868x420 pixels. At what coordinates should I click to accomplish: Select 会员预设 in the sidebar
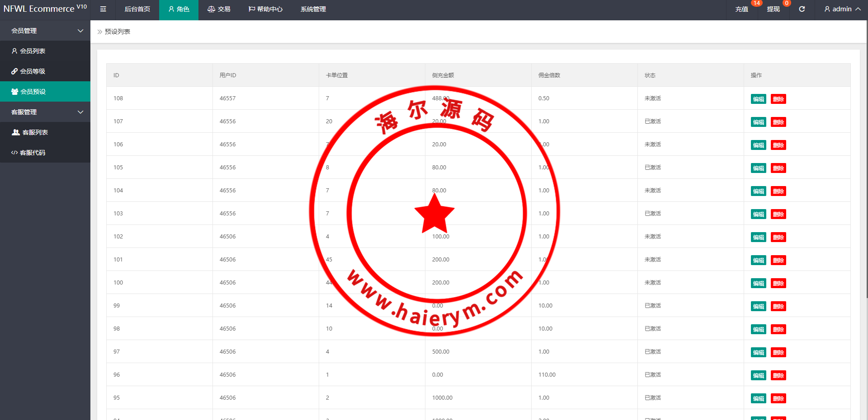click(33, 92)
